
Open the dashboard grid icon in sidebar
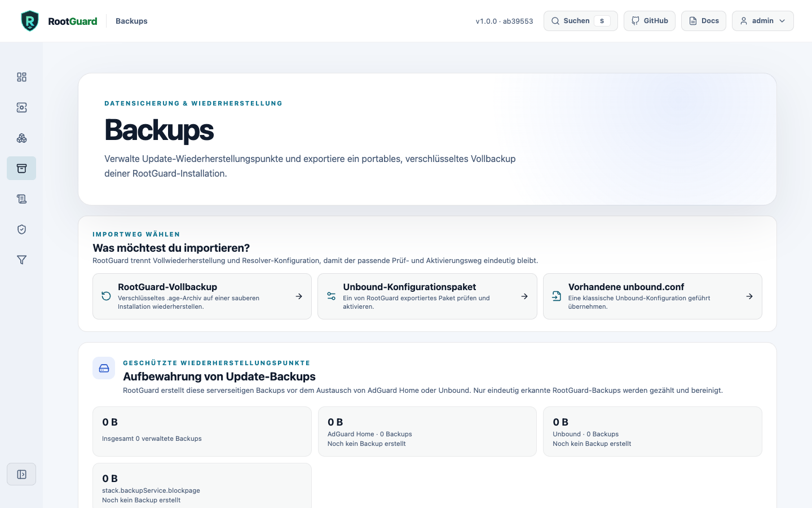click(x=21, y=77)
